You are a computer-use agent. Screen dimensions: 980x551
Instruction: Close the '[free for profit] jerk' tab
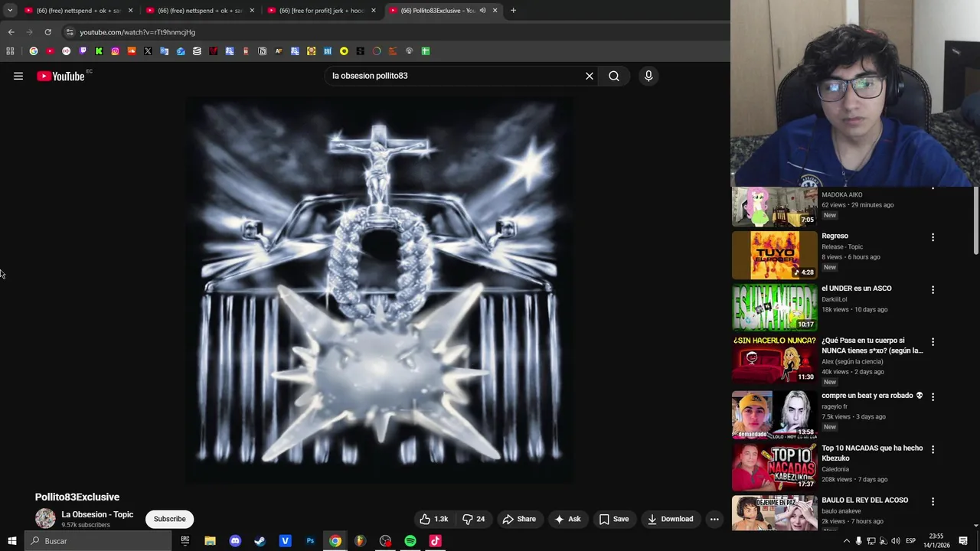(374, 11)
